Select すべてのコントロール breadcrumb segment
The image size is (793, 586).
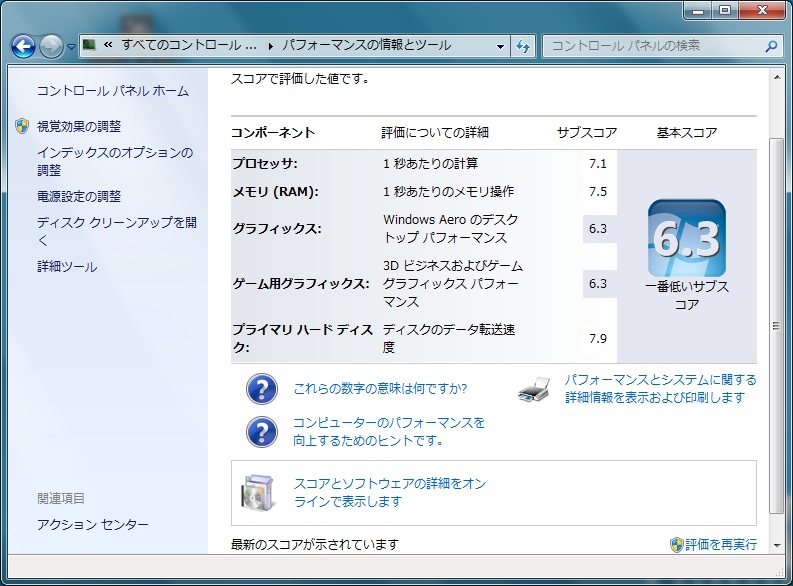189,45
